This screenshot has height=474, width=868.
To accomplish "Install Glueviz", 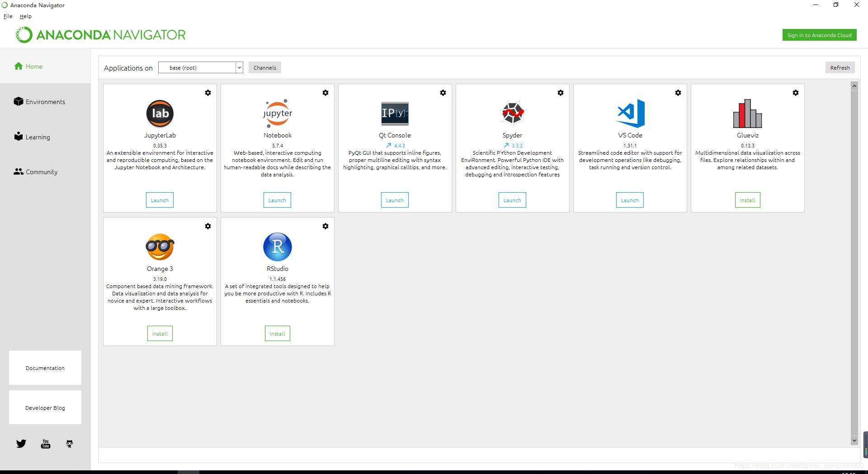I will coord(748,200).
